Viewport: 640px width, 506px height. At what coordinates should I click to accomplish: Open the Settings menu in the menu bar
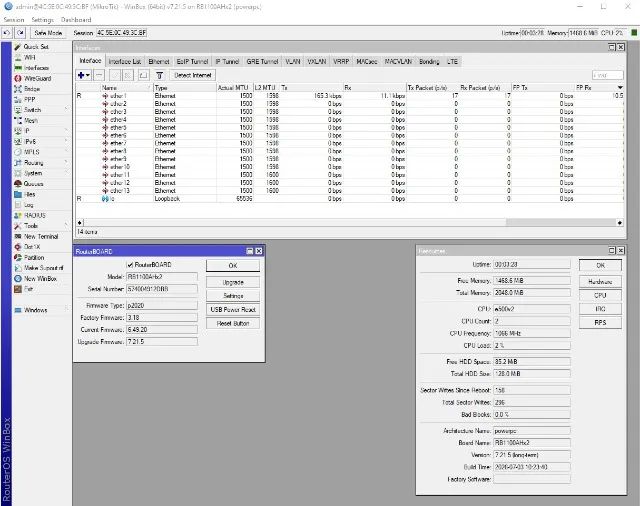pos(42,20)
